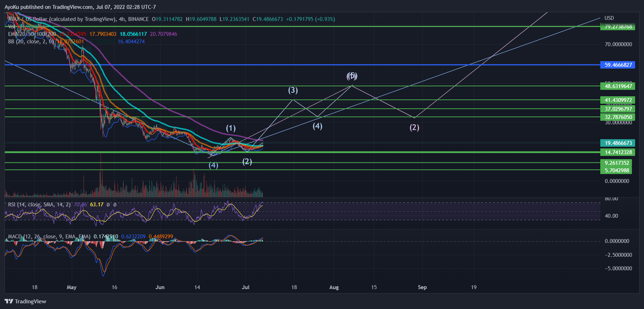This screenshot has width=644, height=309.
Task: Click the 9.2617352 price label
Action: click(616, 163)
